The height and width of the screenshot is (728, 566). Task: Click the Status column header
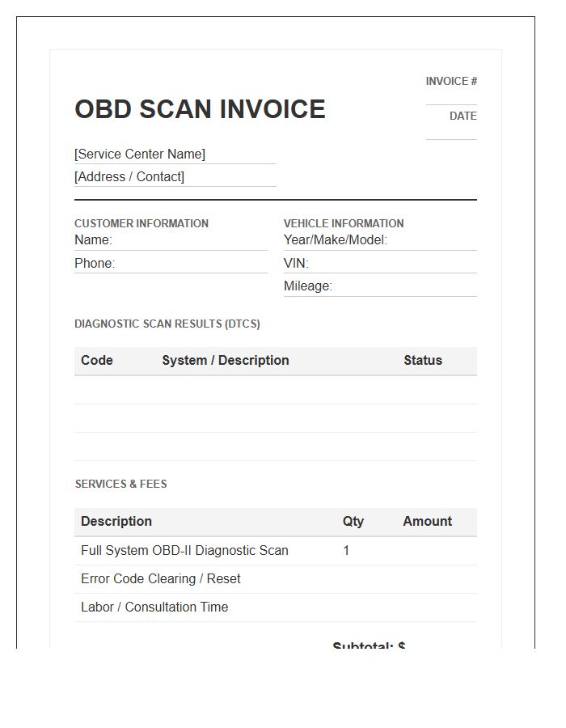coord(423,360)
